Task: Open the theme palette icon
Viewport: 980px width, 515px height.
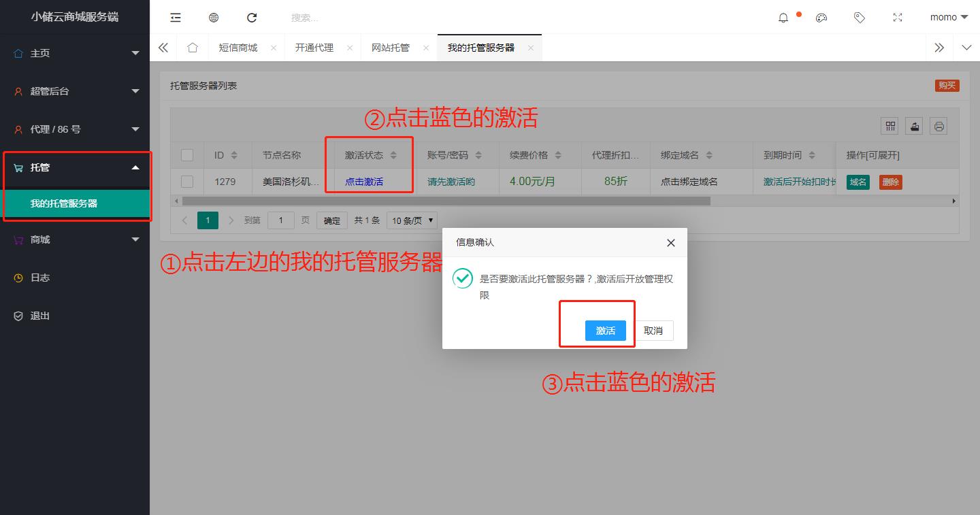Action: pyautogui.click(x=821, y=18)
